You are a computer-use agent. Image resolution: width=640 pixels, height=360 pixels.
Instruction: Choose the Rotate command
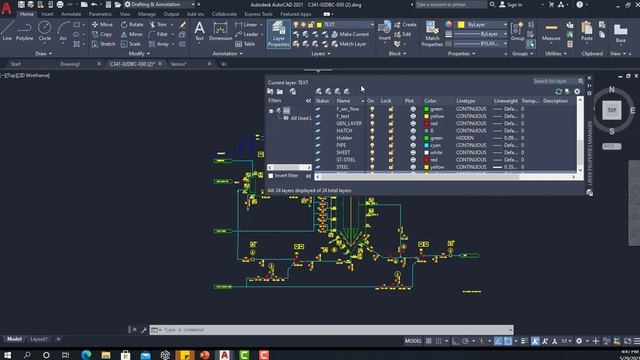[132, 24]
